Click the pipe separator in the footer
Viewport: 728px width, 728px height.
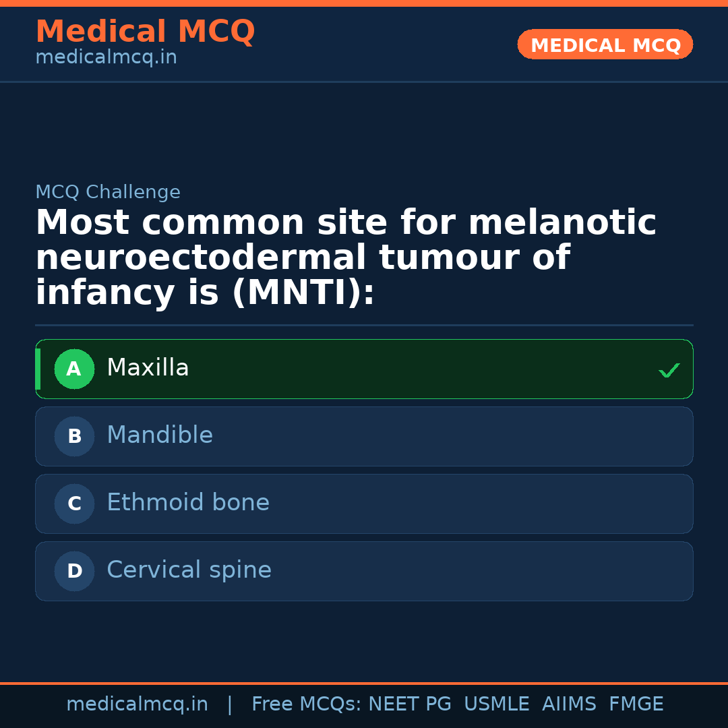[230, 704]
